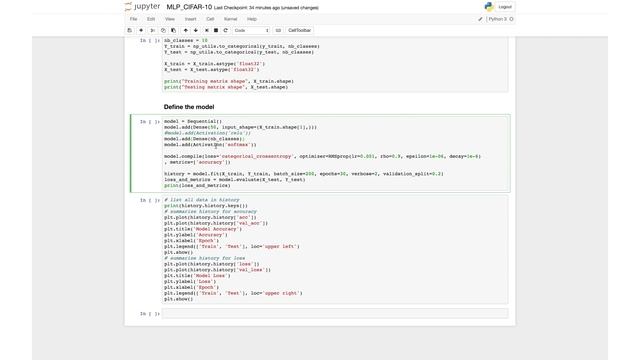Insert a new cell below with plus icon
The width and height of the screenshot is (640, 360).
click(141, 30)
